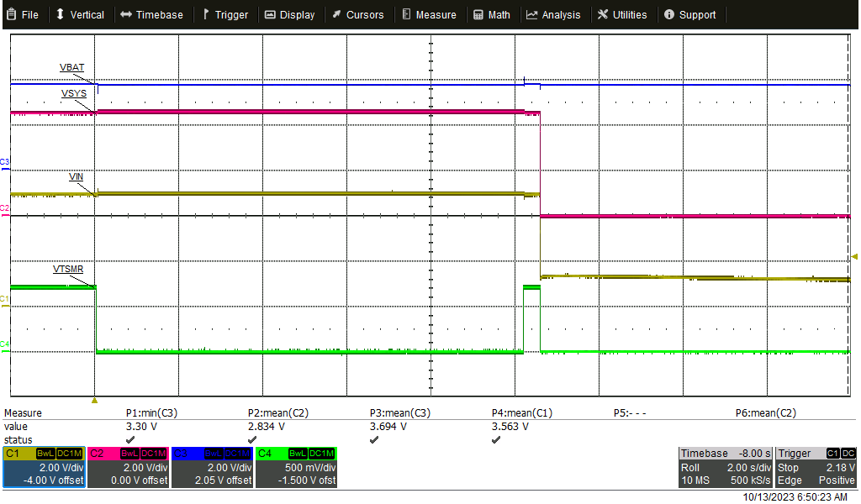Toggle the P1:min(C3) status checkmark

click(129, 439)
